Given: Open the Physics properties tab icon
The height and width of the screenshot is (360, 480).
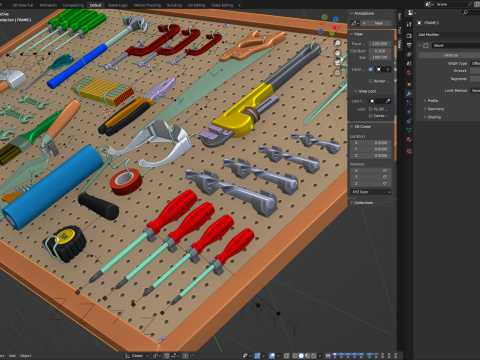Looking at the screenshot, I should (x=409, y=112).
